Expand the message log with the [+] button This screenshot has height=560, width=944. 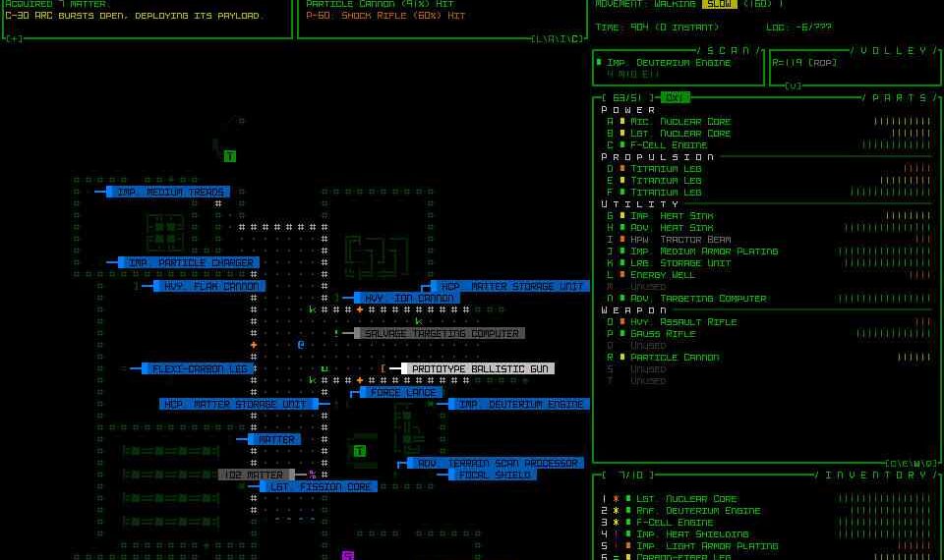click(x=14, y=39)
